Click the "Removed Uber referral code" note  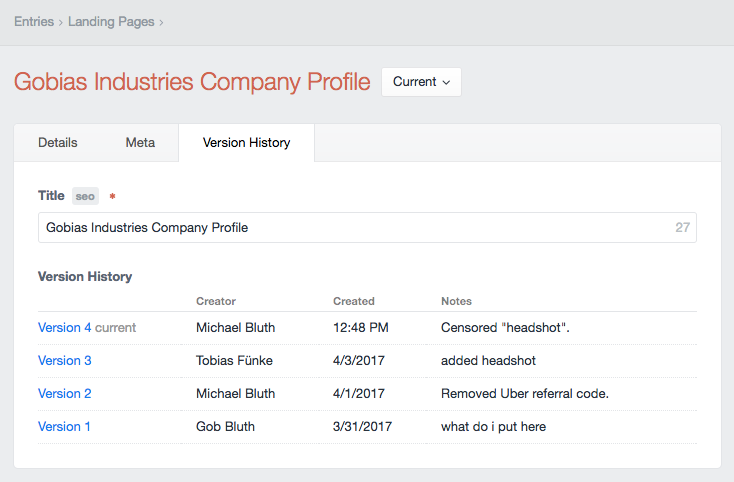[x=525, y=393]
